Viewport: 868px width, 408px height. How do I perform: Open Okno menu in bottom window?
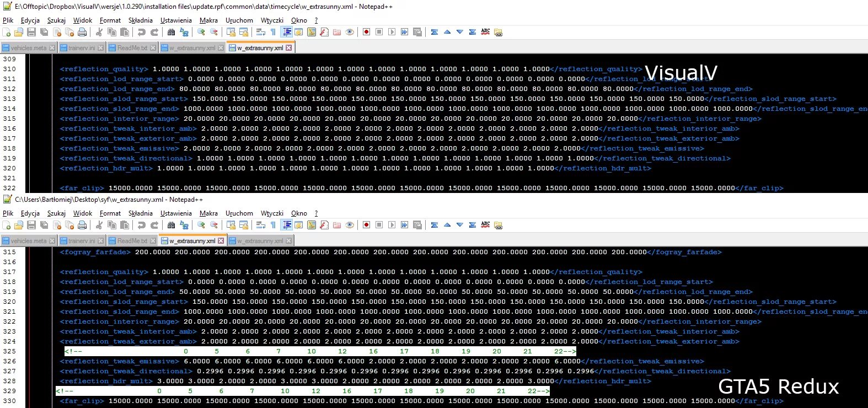tap(299, 213)
